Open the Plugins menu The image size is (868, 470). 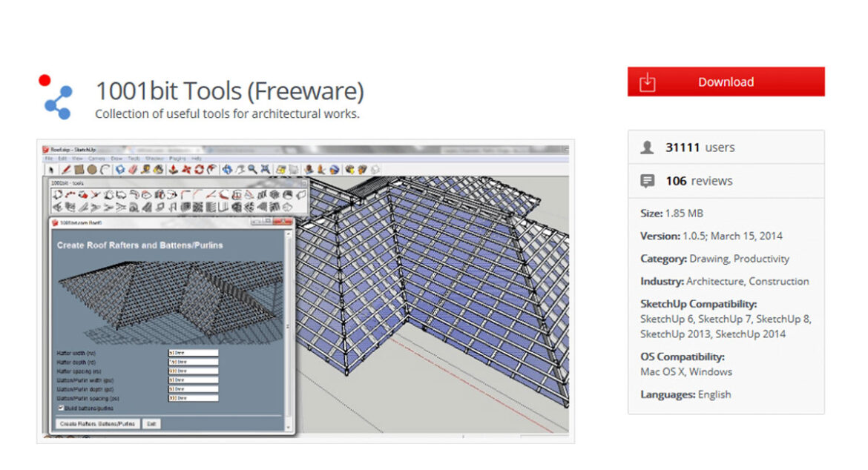(x=176, y=159)
